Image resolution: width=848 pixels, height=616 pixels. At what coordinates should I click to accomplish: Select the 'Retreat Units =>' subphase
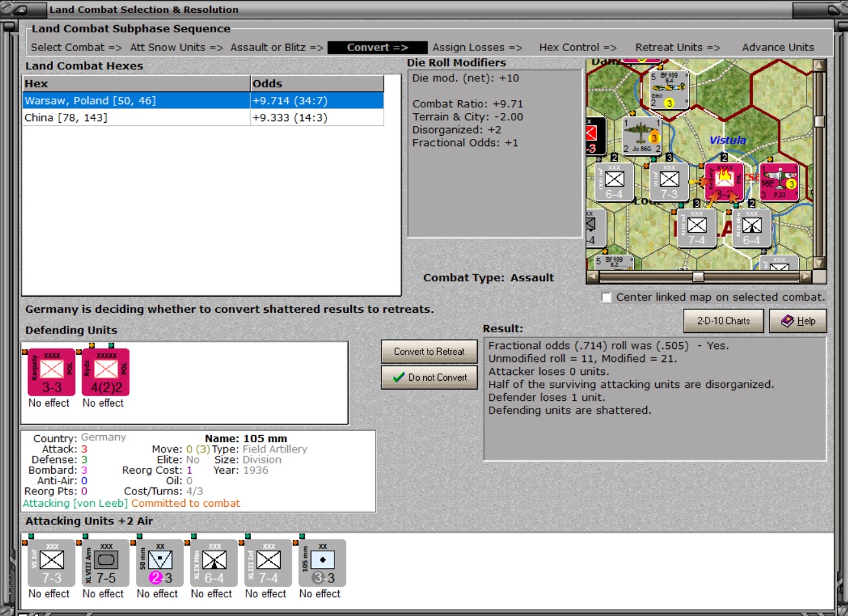tap(678, 47)
